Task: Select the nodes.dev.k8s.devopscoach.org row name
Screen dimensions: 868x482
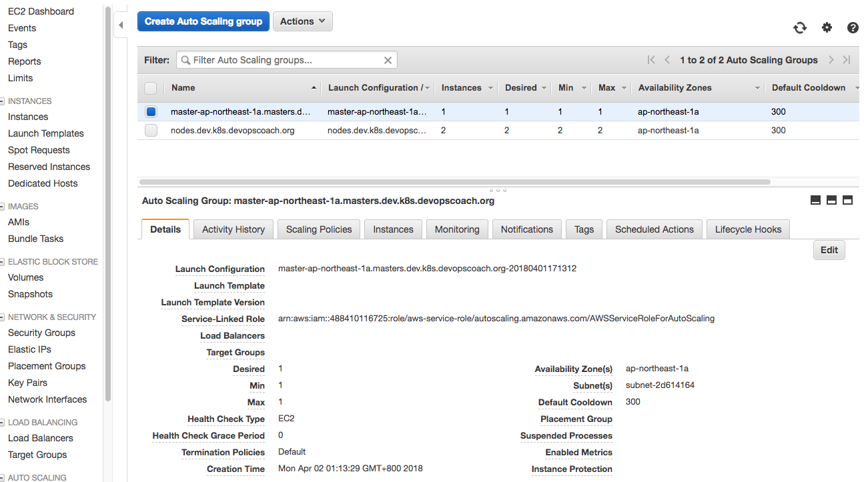Action: 233,131
